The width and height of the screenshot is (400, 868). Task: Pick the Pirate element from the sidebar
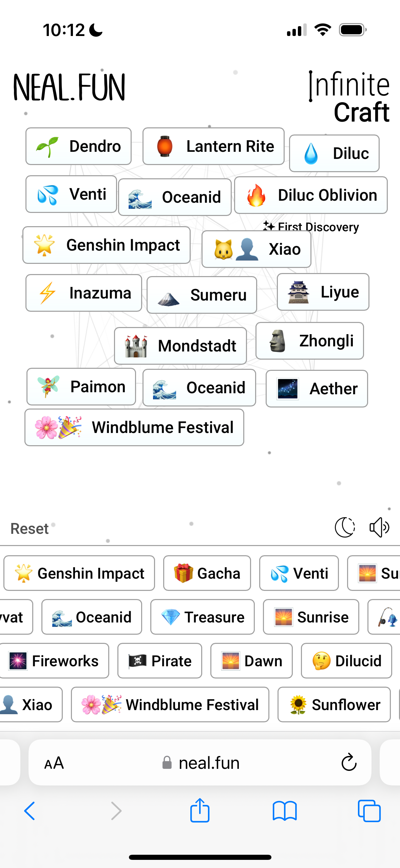point(159,661)
